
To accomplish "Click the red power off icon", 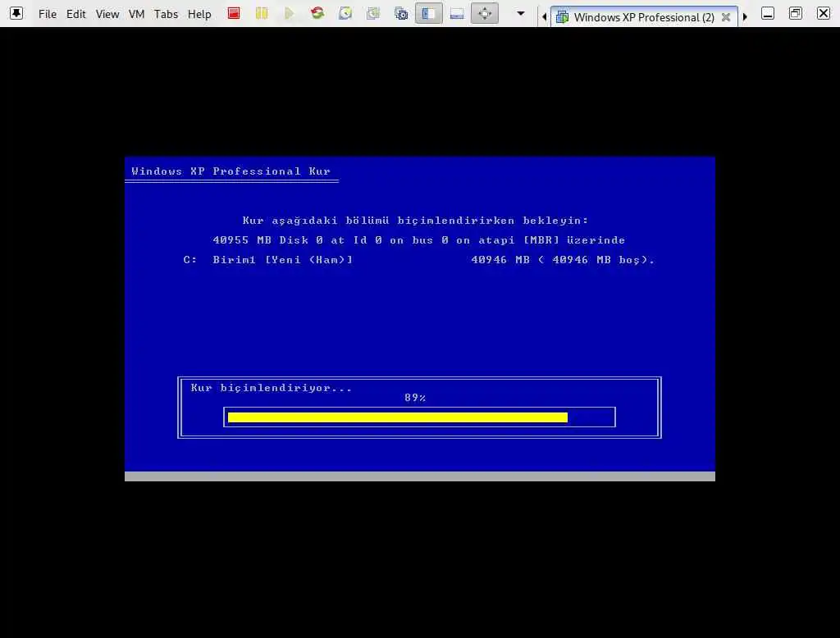I will click(234, 13).
